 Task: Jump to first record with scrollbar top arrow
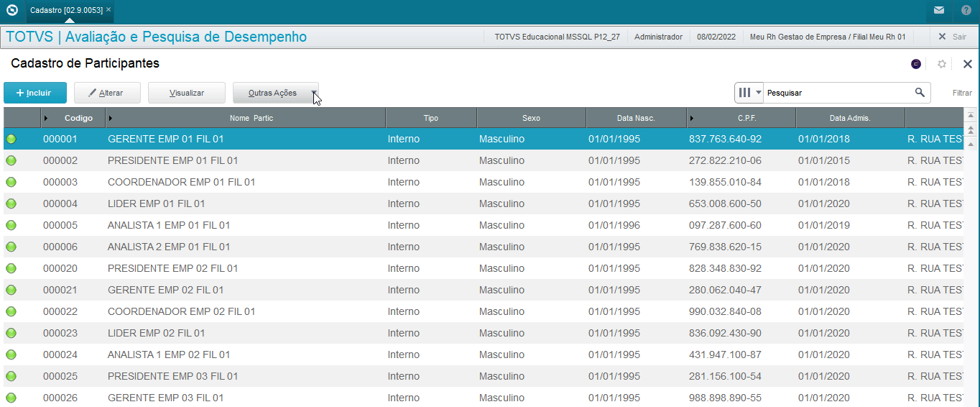point(971,115)
